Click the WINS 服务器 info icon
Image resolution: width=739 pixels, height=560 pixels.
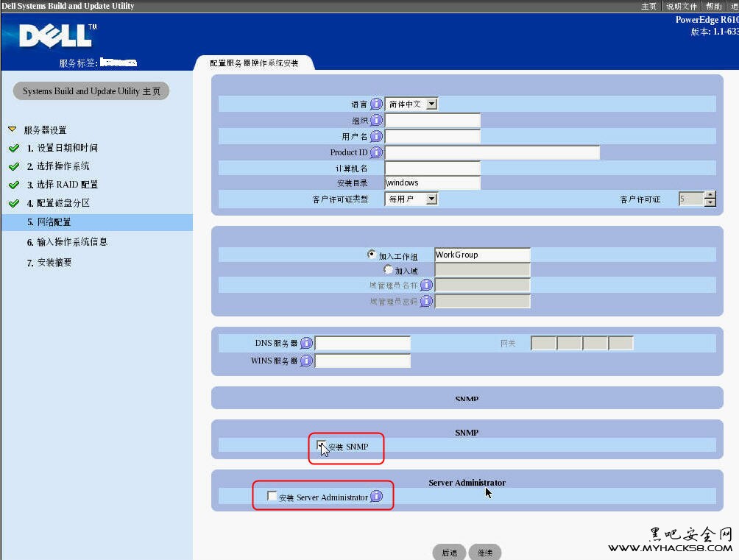[307, 361]
